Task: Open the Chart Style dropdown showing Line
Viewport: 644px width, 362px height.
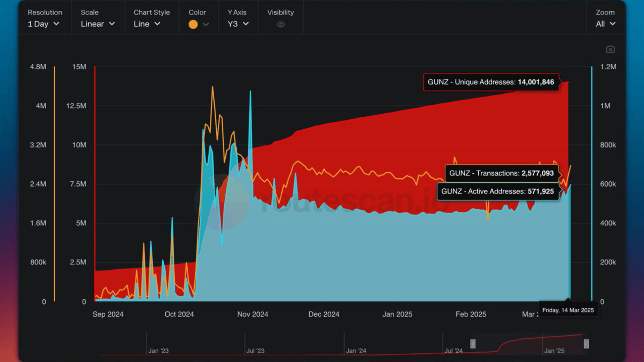Action: (x=147, y=24)
